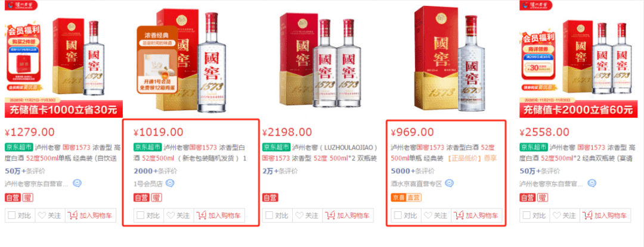The height and width of the screenshot is (247, 644).
Task: Open title link of ¥1019.00 国窖1573 item
Action: pyautogui.click(x=191, y=152)
